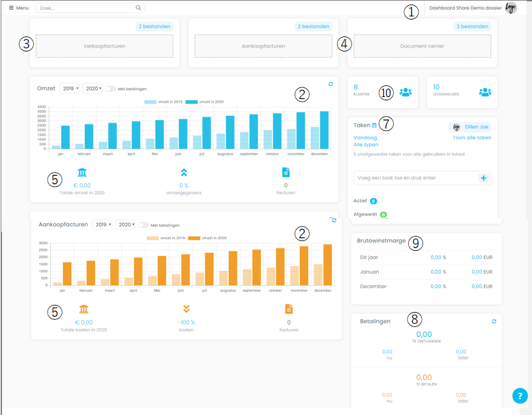Click the refresh icon in Omzet panel
This screenshot has width=532, height=415.
point(331,84)
